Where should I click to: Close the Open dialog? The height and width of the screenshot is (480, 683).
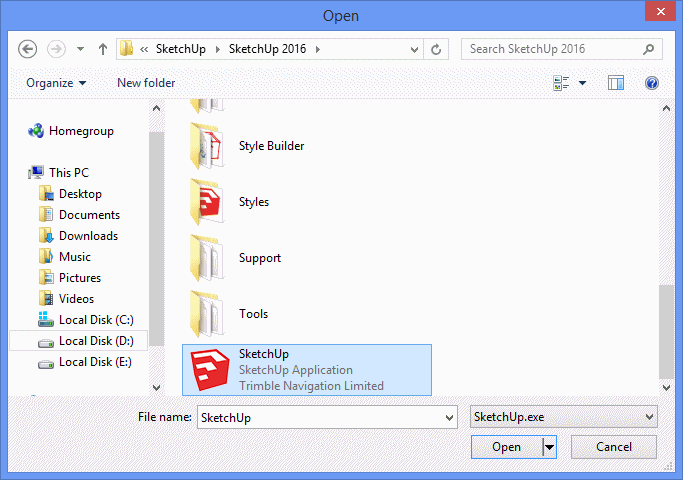click(x=660, y=12)
